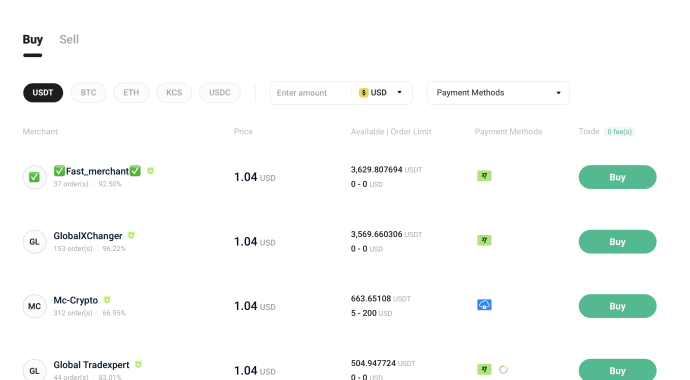
Task: Select the USDC coin filter
Action: (x=220, y=93)
